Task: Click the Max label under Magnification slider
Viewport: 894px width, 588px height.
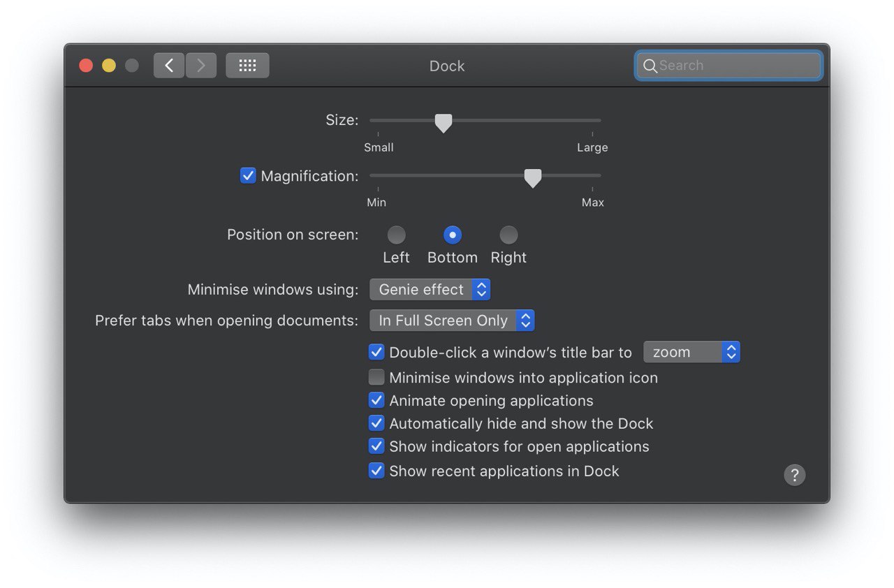Action: tap(593, 203)
